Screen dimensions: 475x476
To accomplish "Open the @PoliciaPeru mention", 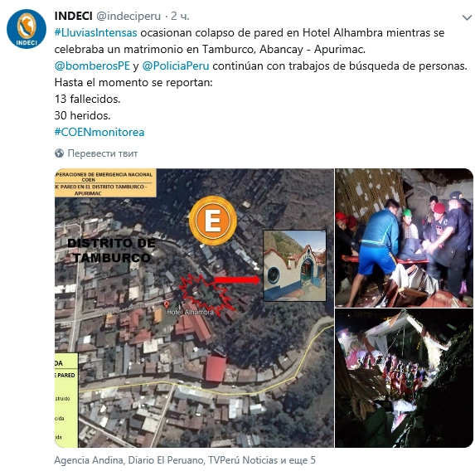I will pos(176,66).
